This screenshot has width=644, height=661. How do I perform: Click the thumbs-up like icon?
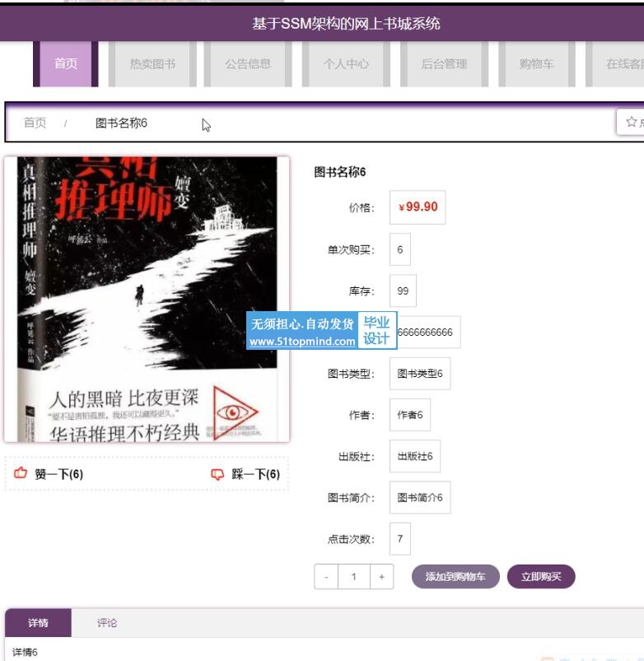pyautogui.click(x=21, y=473)
